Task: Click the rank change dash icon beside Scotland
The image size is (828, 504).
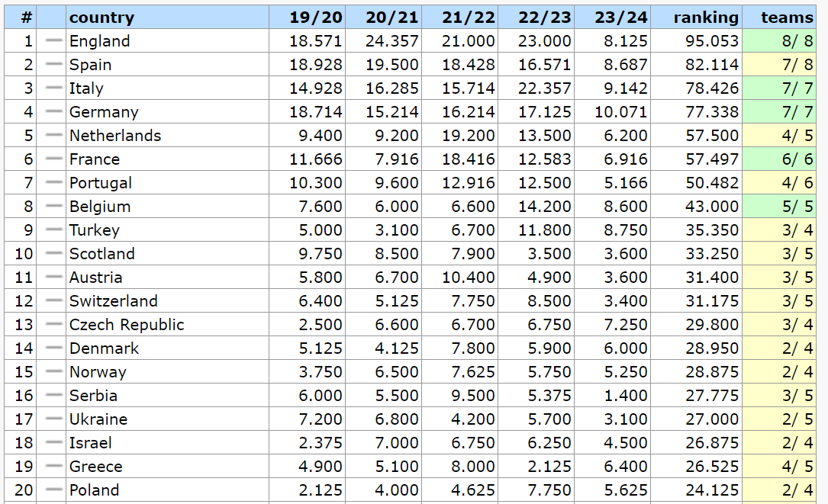Action: 53,254
